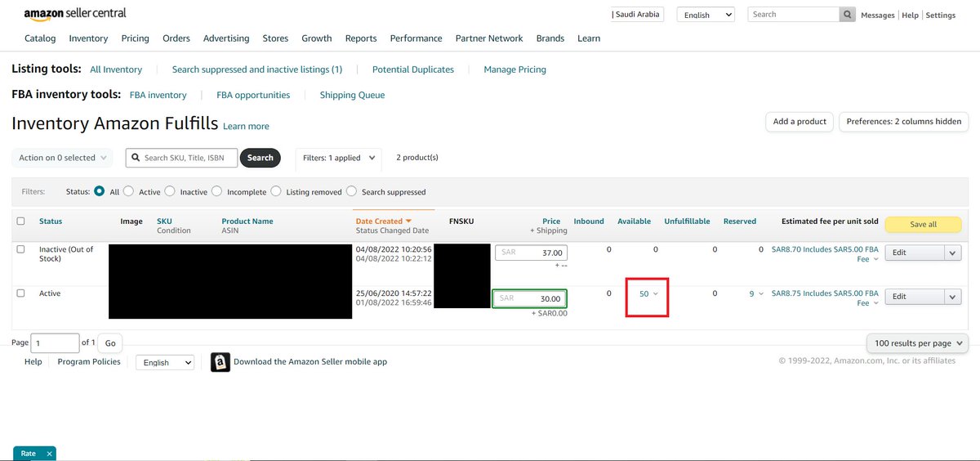Image resolution: width=980 pixels, height=461 pixels.
Task: Open the FBA inventory link
Action: 158,95
